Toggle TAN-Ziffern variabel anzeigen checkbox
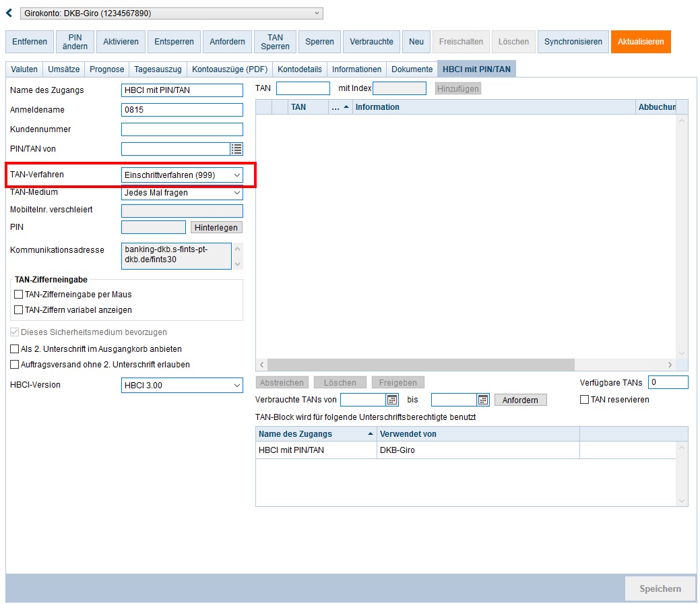Viewport: 700px width, 604px height. point(18,310)
